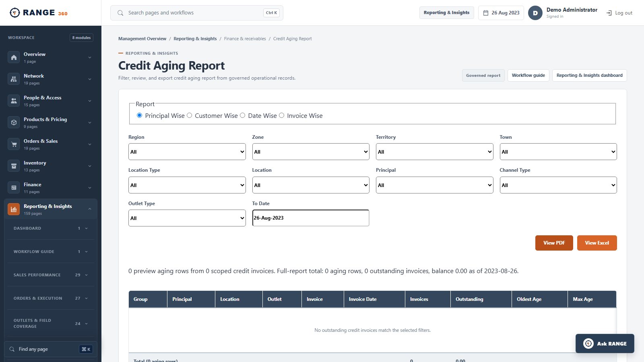Click the user avatar 'D' icon
This screenshot has width=644, height=362.
535,13
